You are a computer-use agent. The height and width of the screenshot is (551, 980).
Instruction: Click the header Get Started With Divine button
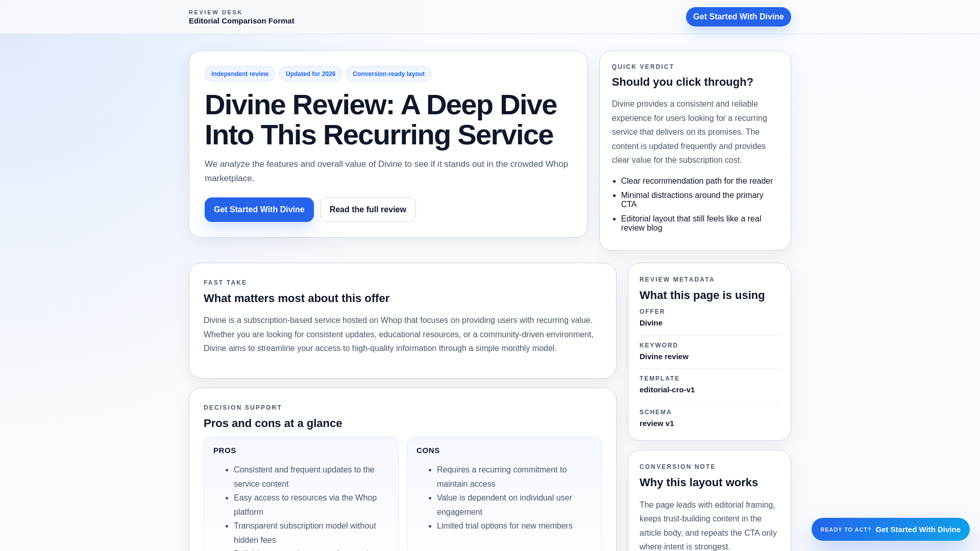[738, 17]
